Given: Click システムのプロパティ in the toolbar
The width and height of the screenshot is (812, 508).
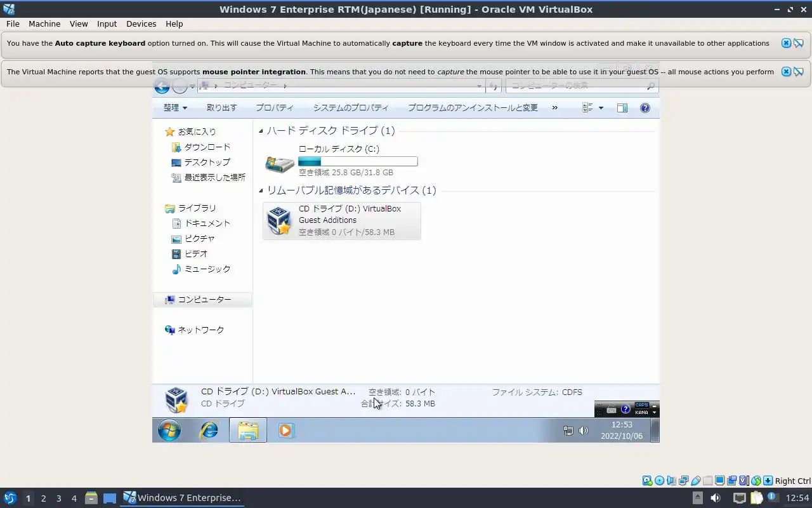Looking at the screenshot, I should [351, 108].
